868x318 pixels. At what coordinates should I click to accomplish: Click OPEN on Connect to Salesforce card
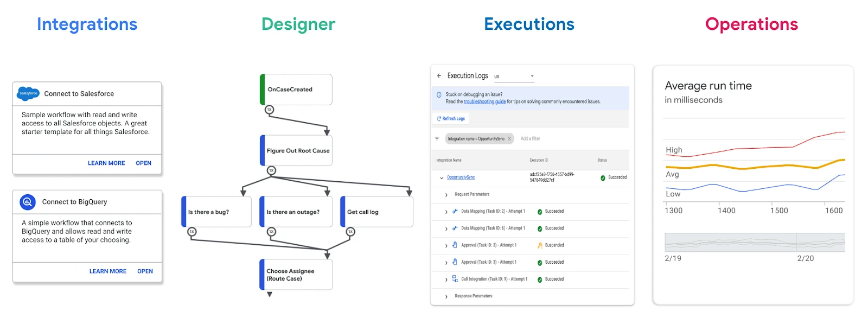point(143,163)
